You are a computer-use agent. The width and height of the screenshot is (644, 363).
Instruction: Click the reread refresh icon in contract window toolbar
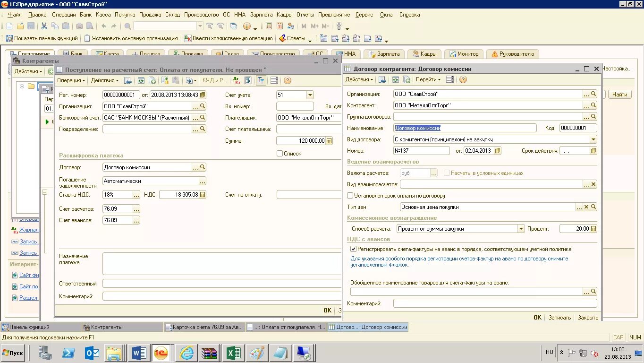(x=395, y=79)
